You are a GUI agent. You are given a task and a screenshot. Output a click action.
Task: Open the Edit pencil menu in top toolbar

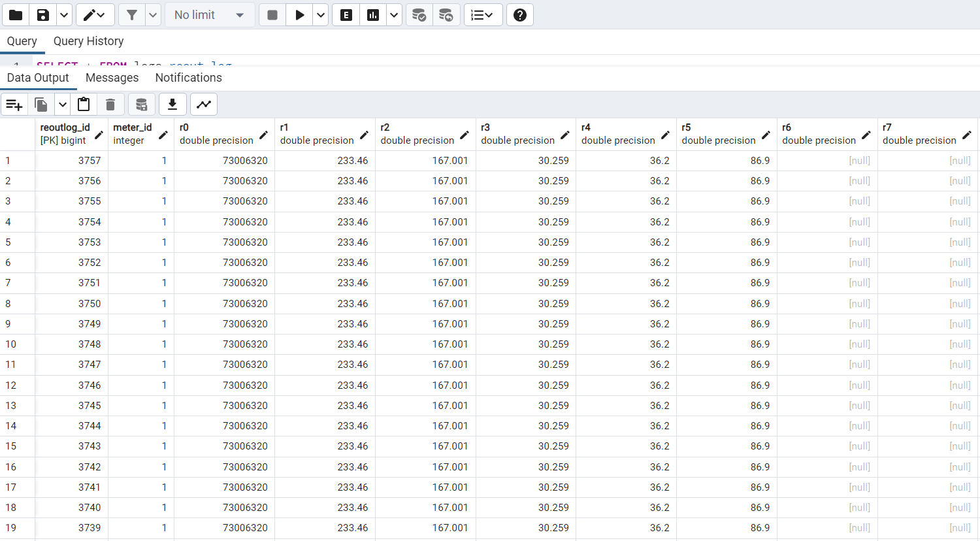(95, 15)
